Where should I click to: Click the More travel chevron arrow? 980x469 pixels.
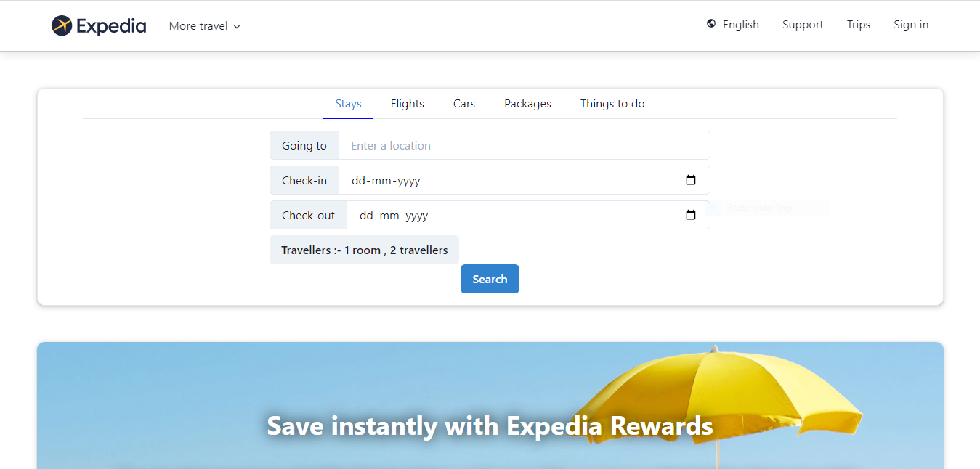(x=237, y=27)
